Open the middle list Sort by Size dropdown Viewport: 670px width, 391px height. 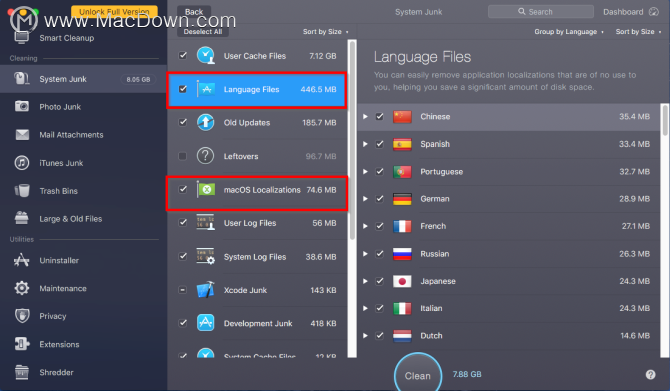click(326, 32)
